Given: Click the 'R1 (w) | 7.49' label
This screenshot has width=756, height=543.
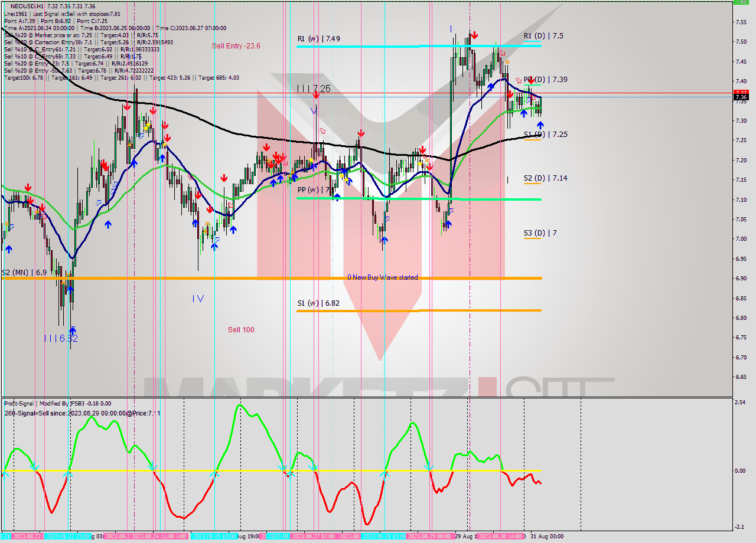Looking at the screenshot, I should pos(318,38).
